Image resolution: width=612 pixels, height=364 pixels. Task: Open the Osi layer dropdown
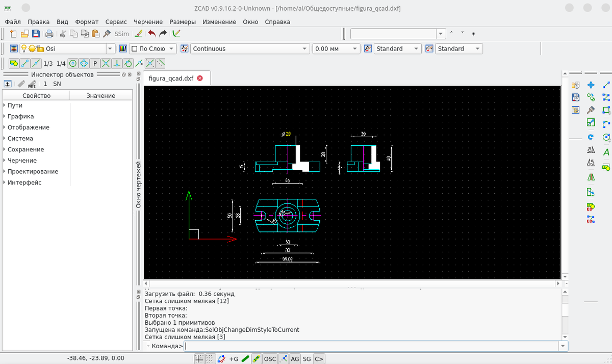111,48
